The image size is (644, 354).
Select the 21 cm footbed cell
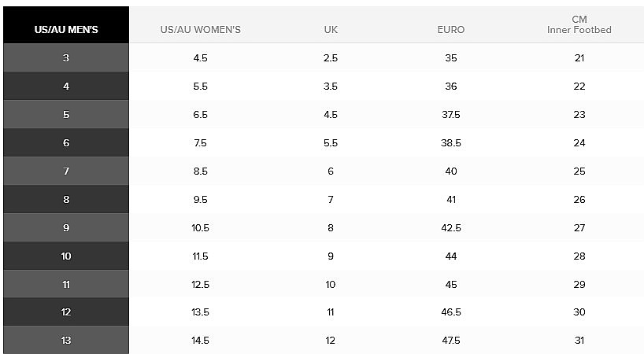579,58
